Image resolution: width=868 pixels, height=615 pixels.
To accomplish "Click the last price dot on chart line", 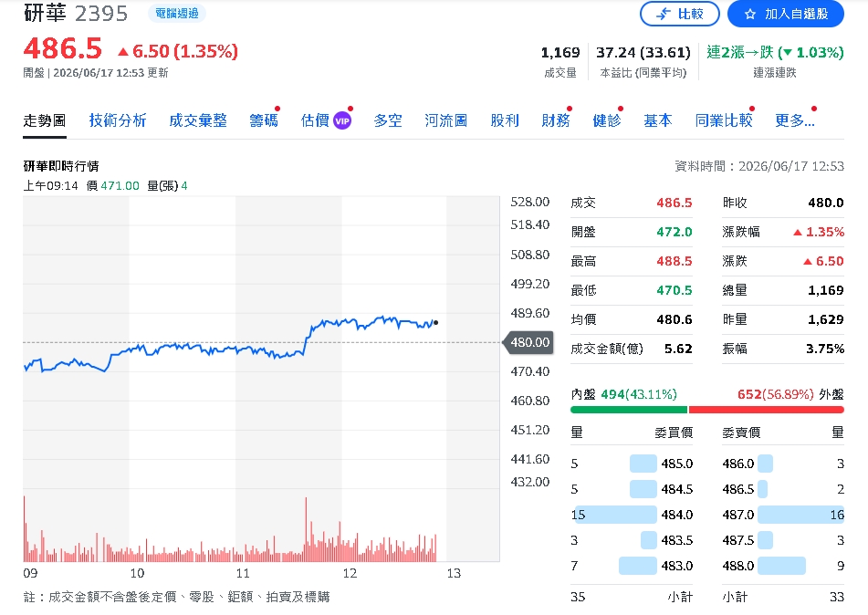I will (435, 323).
